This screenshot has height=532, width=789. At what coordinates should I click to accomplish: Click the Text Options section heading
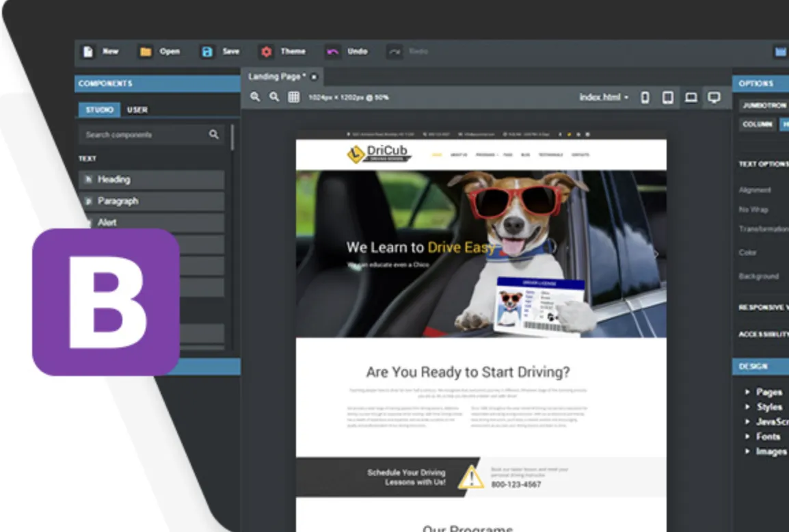click(764, 164)
